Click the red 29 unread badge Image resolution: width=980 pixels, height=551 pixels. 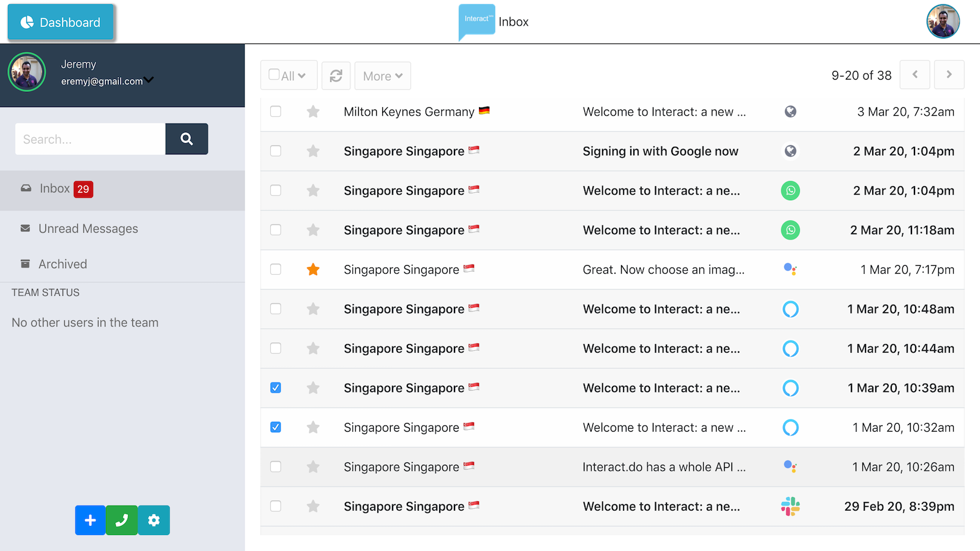pos(83,189)
